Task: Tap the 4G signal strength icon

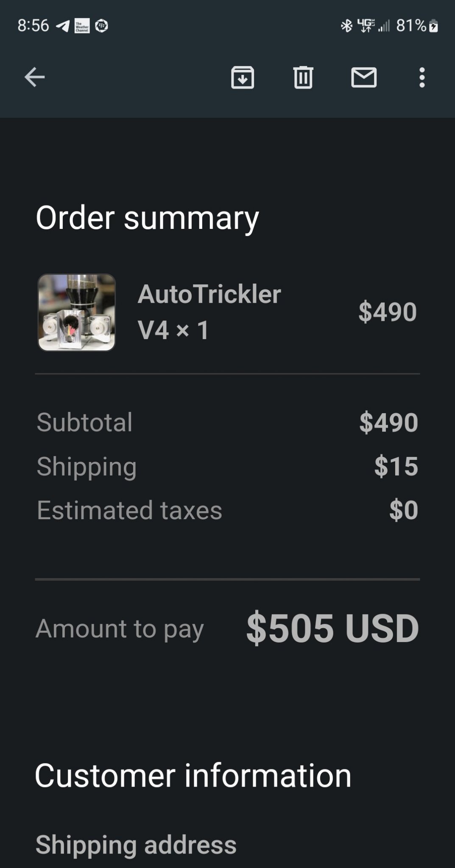Action: tap(373, 26)
